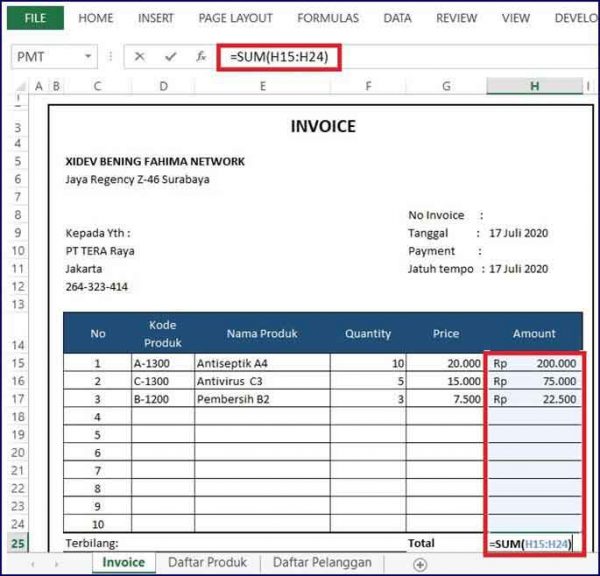Select column H header
The height and width of the screenshot is (576, 600).
point(534,87)
